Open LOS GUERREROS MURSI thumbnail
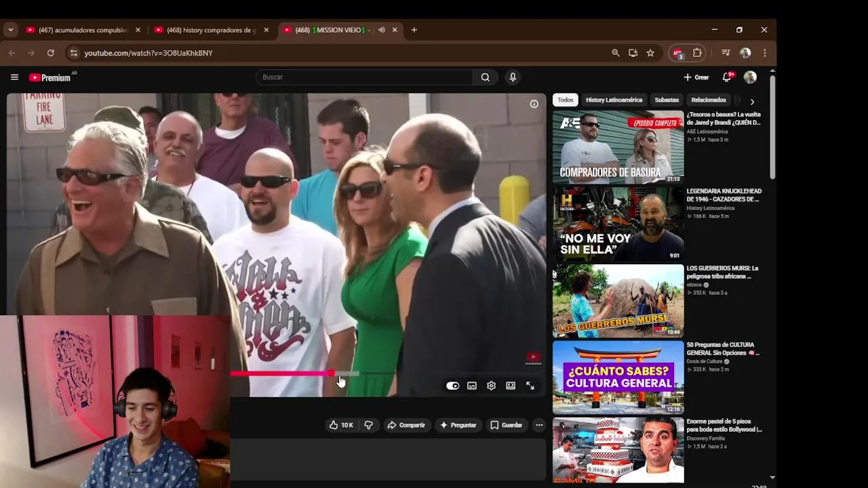Viewport: 868px width, 488px height. pyautogui.click(x=618, y=300)
